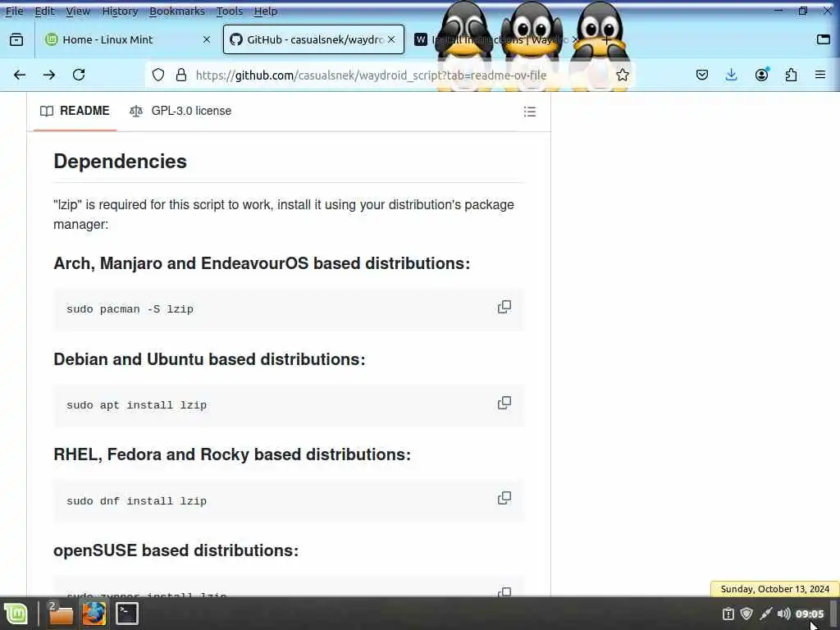Select the README tab

pyautogui.click(x=75, y=111)
